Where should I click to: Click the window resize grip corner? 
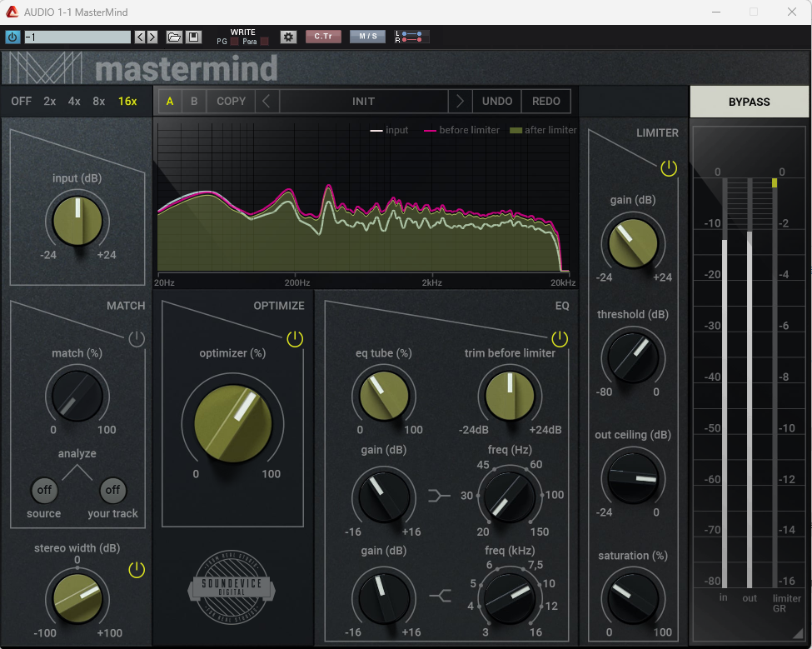pyautogui.click(x=798, y=633)
